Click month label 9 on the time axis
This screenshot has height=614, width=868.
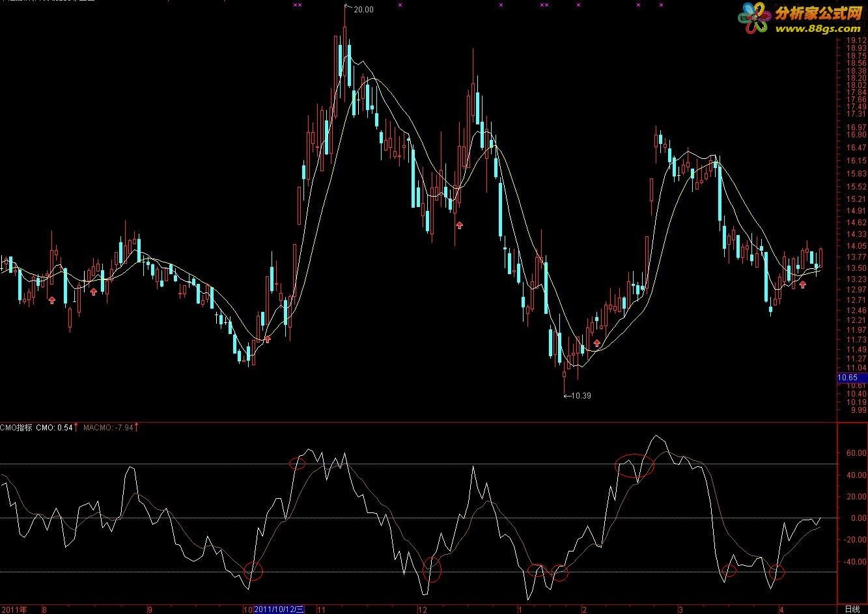[150, 610]
